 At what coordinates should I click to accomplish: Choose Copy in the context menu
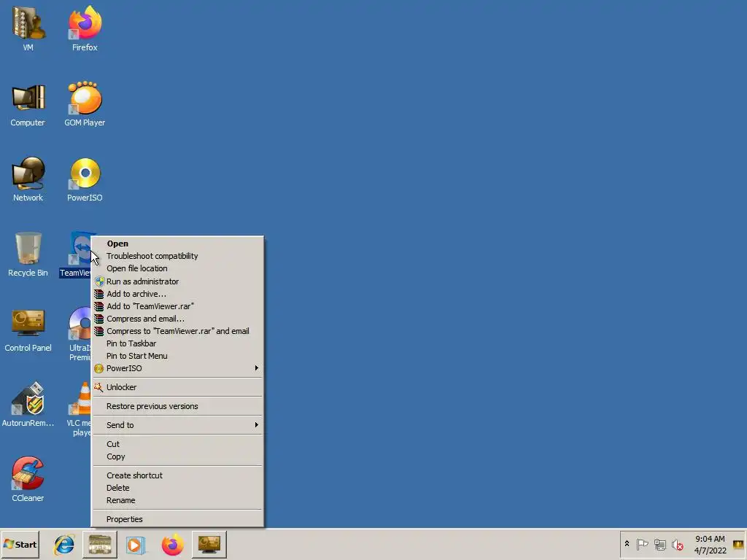(177, 456)
